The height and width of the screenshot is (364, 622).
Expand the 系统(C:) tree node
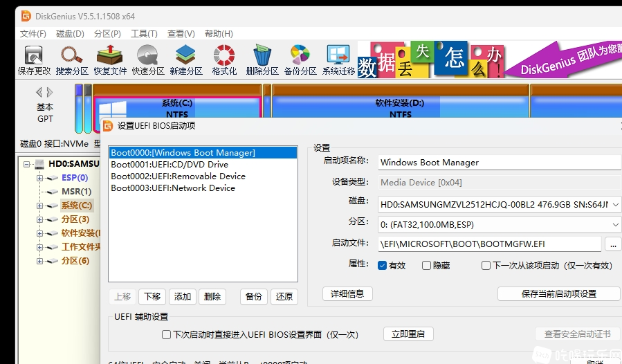39,206
